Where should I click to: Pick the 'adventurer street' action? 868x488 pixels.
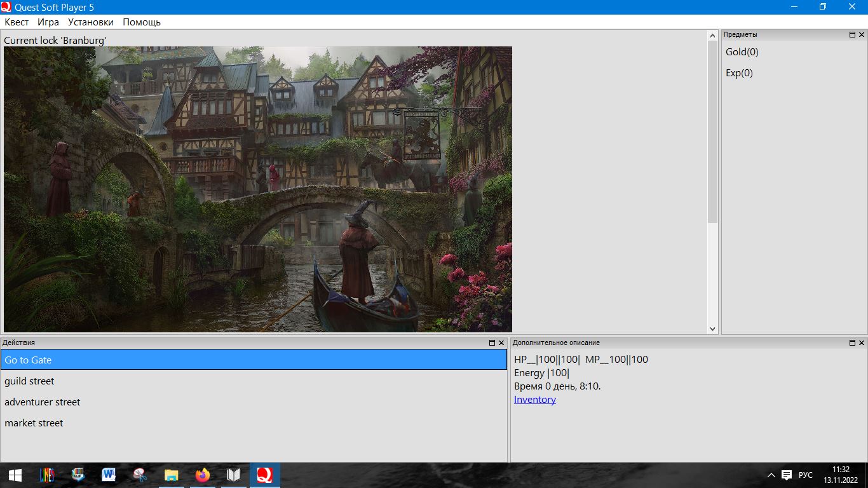pos(43,402)
